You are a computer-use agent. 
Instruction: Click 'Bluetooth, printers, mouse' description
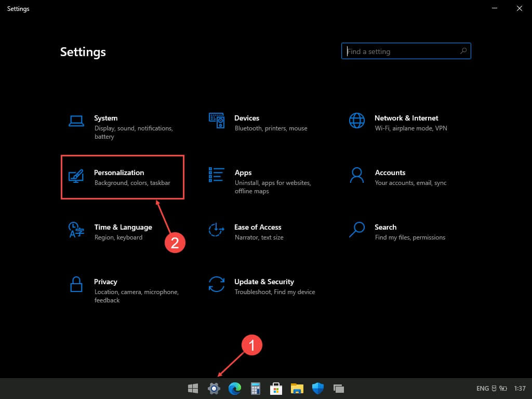(x=271, y=128)
